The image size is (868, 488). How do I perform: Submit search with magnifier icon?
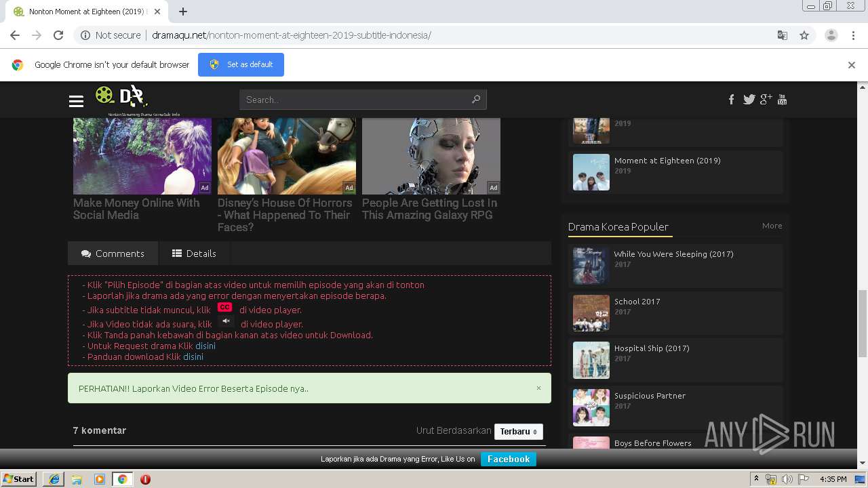point(476,100)
